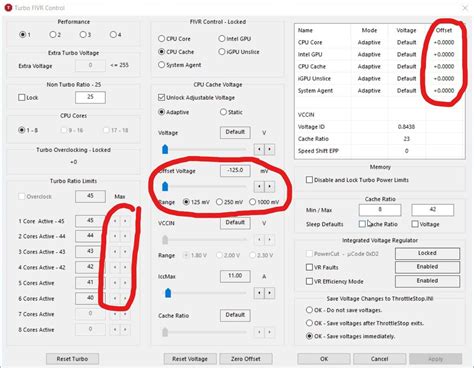Decrease IccMax with left arrow
474x368 pixels.
tap(259, 293)
